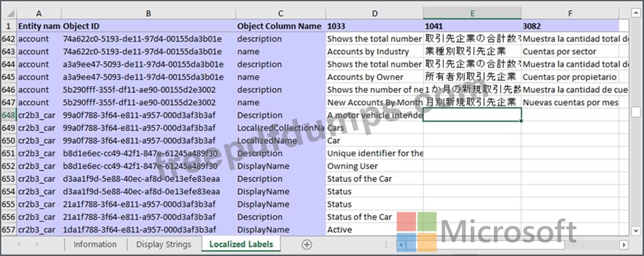Screen dimensions: 644x256
Task: Click the New Sheet plus button
Action: (307, 244)
